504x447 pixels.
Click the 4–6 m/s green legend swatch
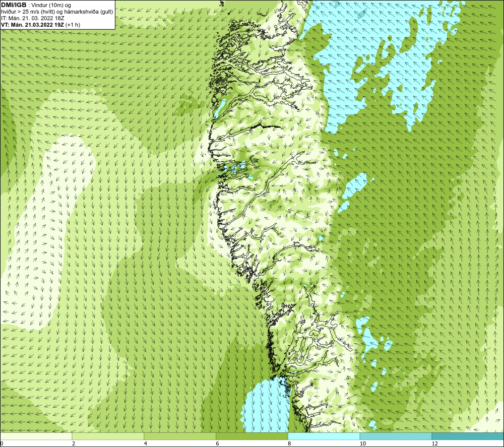(180, 436)
